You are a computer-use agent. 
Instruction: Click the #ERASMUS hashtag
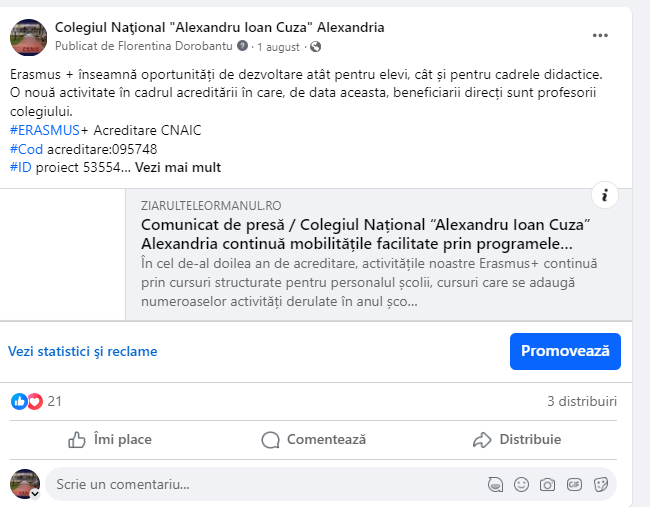pos(45,130)
